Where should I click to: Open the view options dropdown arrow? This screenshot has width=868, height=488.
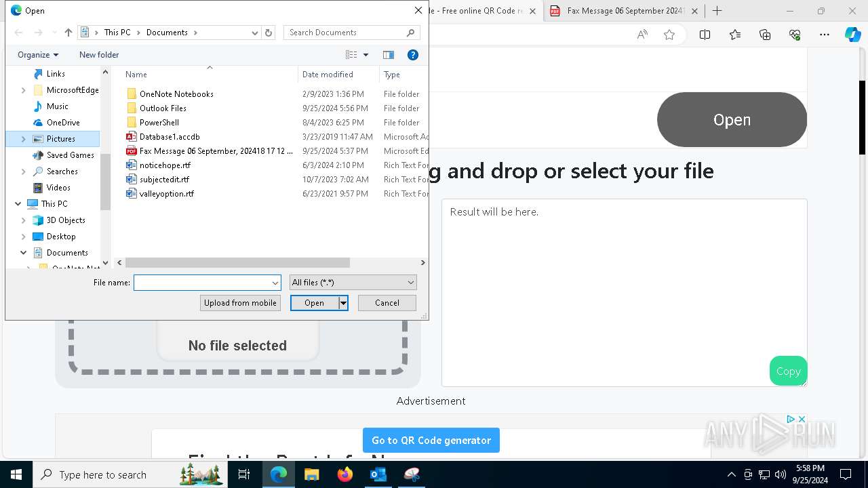point(366,55)
